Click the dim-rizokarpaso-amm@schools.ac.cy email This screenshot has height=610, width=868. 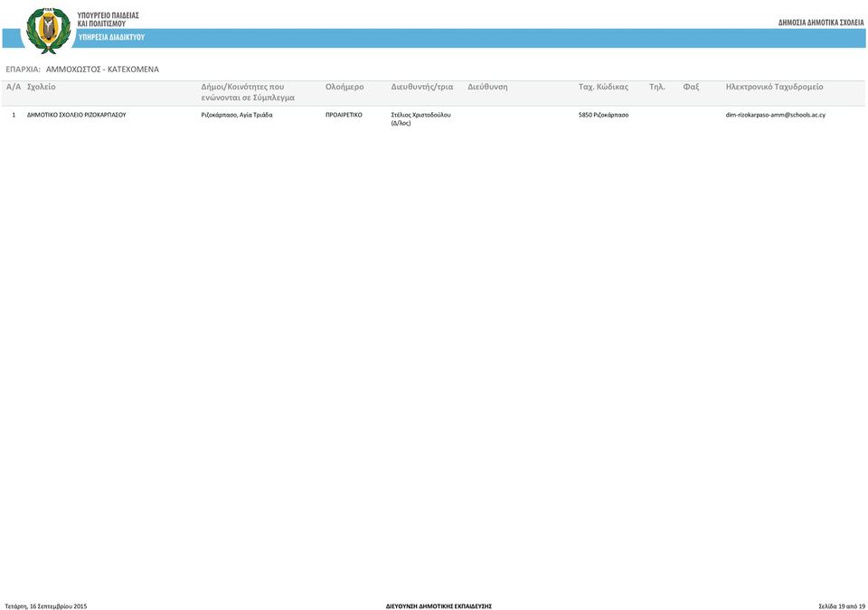click(776, 115)
